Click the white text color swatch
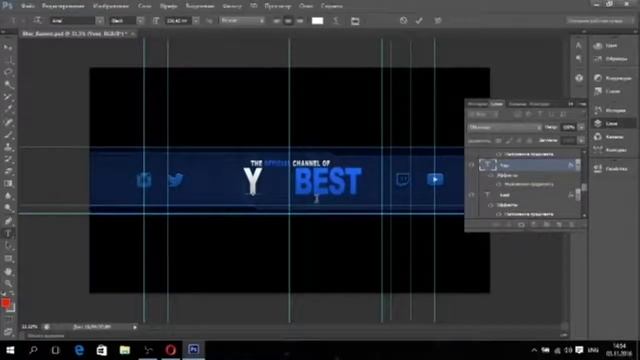Screen dimensions: 640x360 pyautogui.click(x=318, y=21)
